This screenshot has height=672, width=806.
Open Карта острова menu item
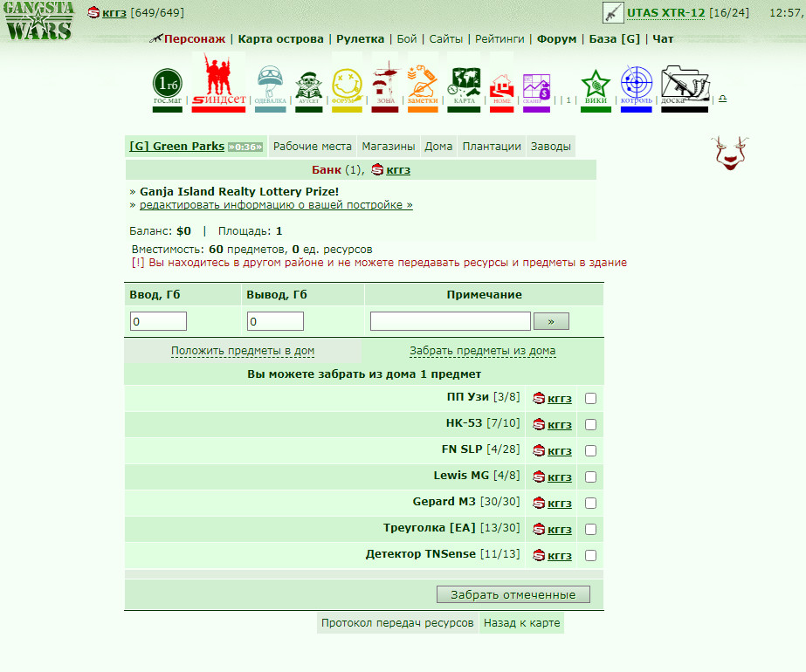(x=280, y=39)
